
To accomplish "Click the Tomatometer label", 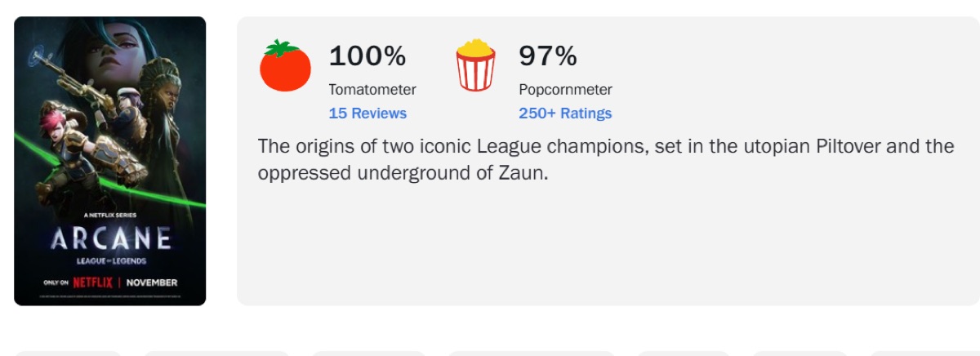I will (372, 90).
